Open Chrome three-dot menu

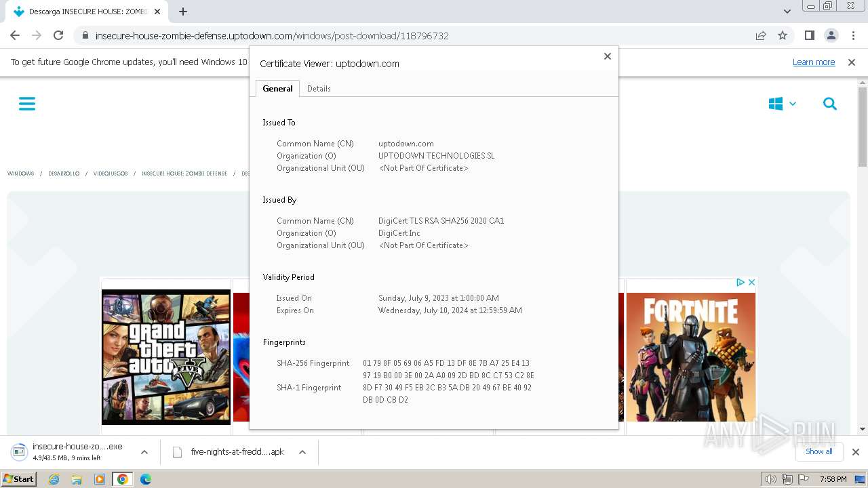[852, 35]
